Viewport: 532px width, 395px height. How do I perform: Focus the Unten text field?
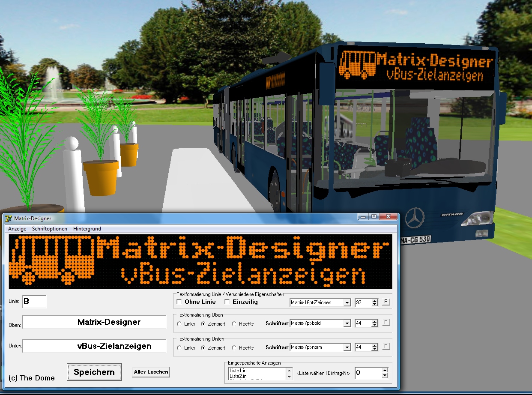point(94,346)
